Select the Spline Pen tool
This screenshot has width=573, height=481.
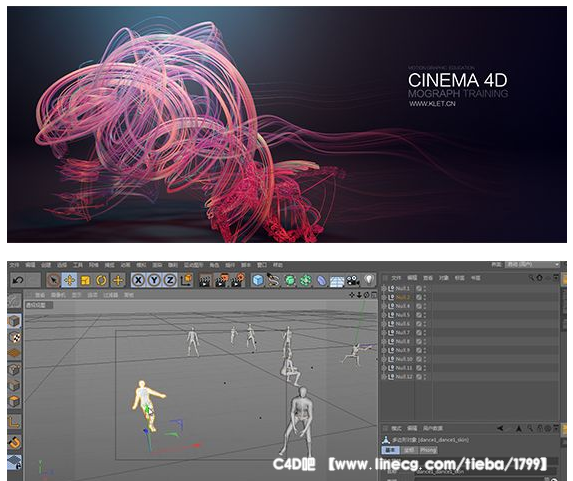[x=273, y=280]
